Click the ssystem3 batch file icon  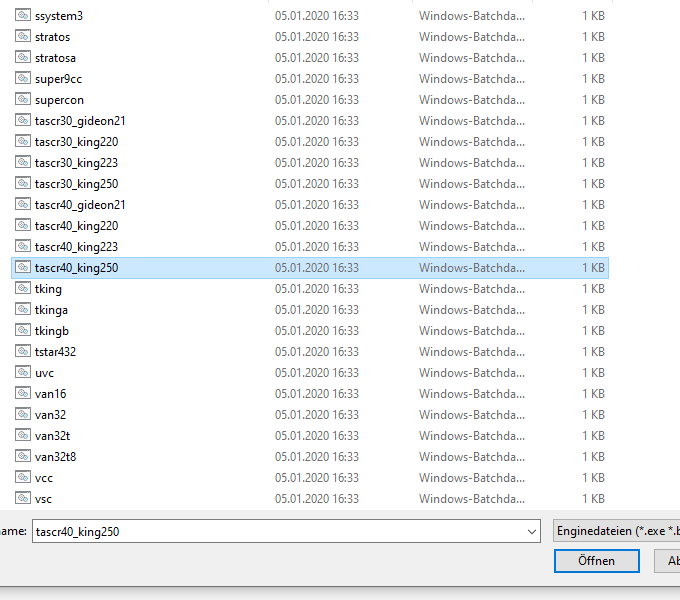click(x=23, y=15)
